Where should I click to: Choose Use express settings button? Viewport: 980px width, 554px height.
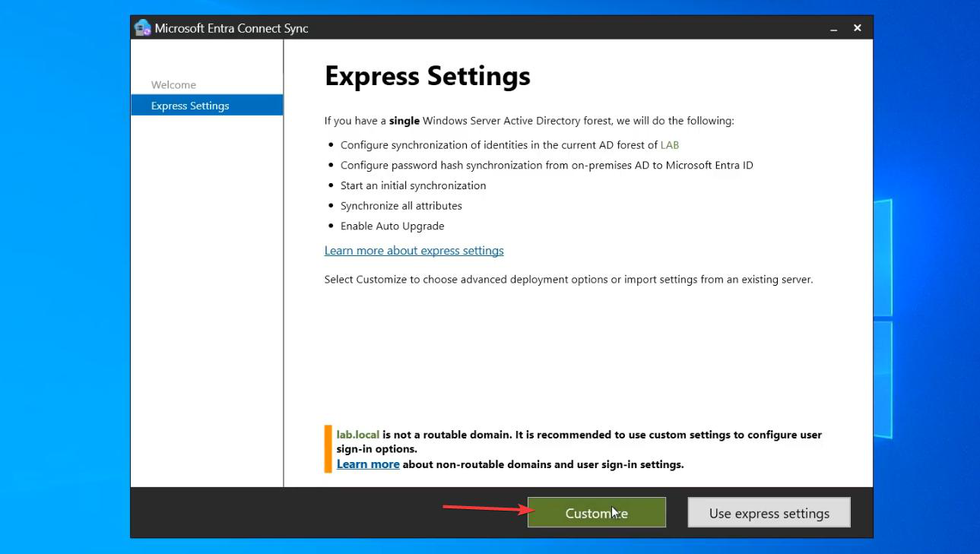[x=769, y=513]
